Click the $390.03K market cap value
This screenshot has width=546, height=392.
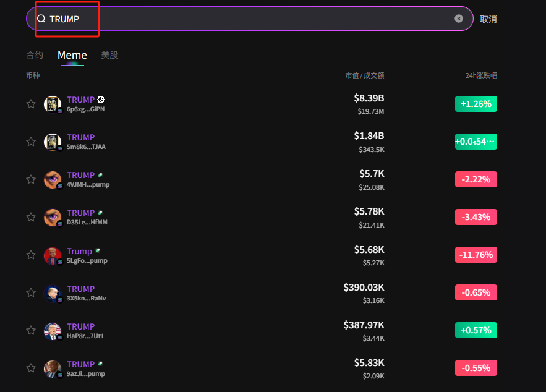[x=364, y=288]
